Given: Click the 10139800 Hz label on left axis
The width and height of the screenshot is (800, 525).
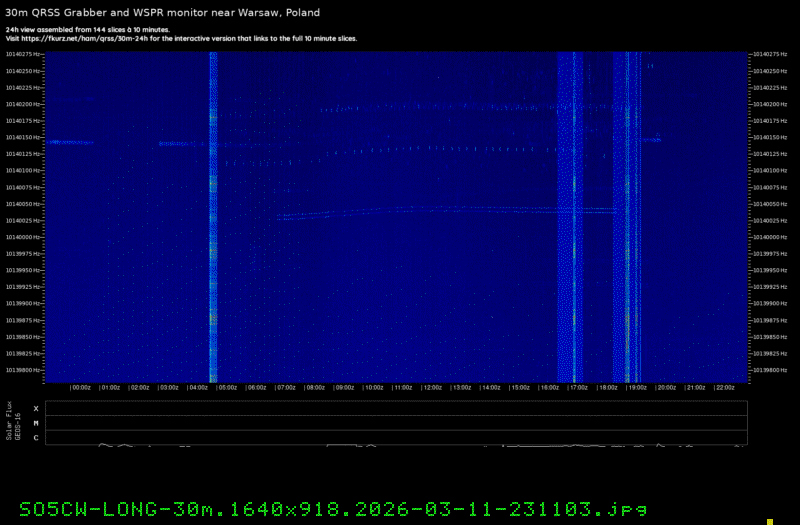Looking at the screenshot, I should [24, 370].
